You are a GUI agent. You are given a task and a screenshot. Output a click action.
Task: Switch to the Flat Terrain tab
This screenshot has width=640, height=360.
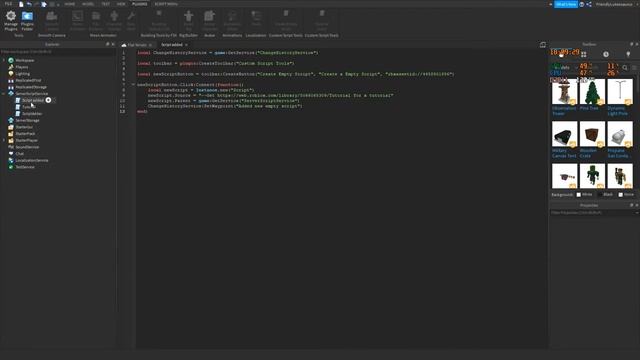tap(137, 45)
